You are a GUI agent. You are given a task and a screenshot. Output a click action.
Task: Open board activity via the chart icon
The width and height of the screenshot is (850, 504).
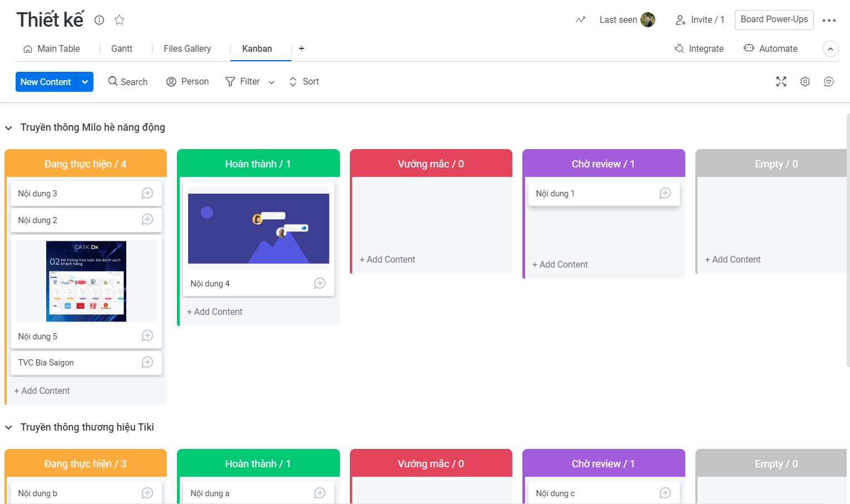[580, 19]
